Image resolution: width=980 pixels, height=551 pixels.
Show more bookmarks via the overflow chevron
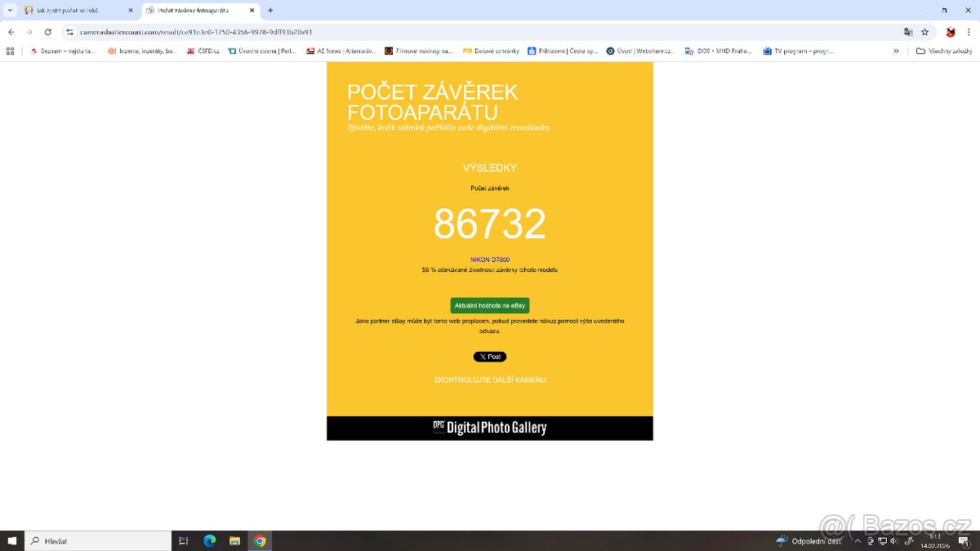click(x=896, y=51)
